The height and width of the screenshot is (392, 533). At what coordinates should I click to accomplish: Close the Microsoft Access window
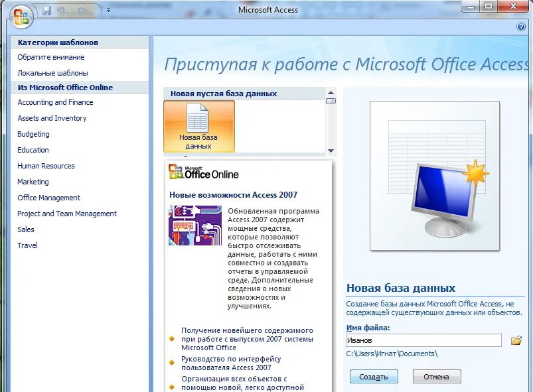pyautogui.click(x=513, y=7)
